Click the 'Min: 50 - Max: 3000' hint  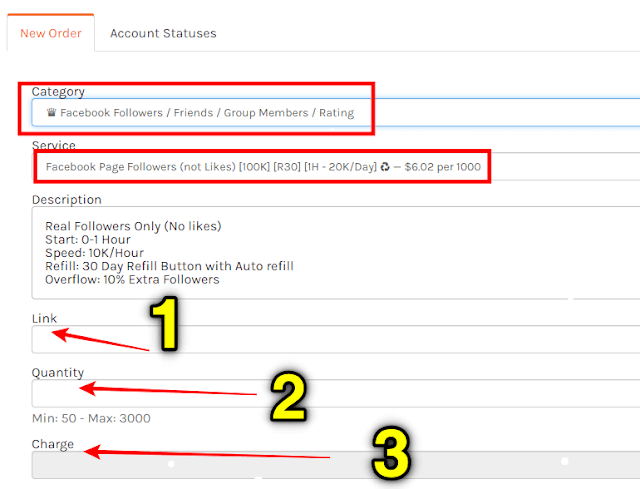[x=91, y=418]
